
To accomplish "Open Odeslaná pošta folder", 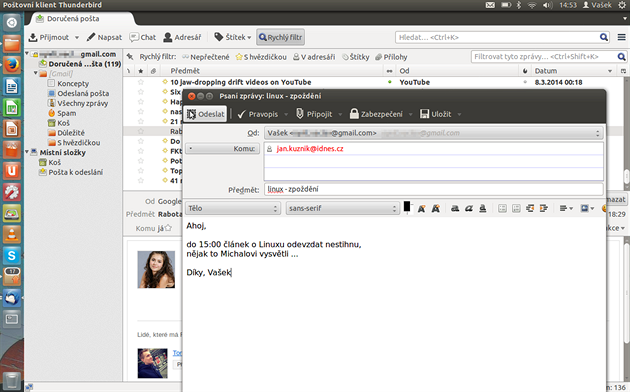I will point(78,93).
